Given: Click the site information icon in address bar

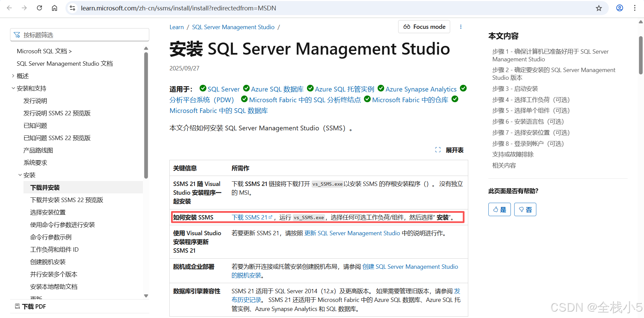Looking at the screenshot, I should tap(72, 8).
